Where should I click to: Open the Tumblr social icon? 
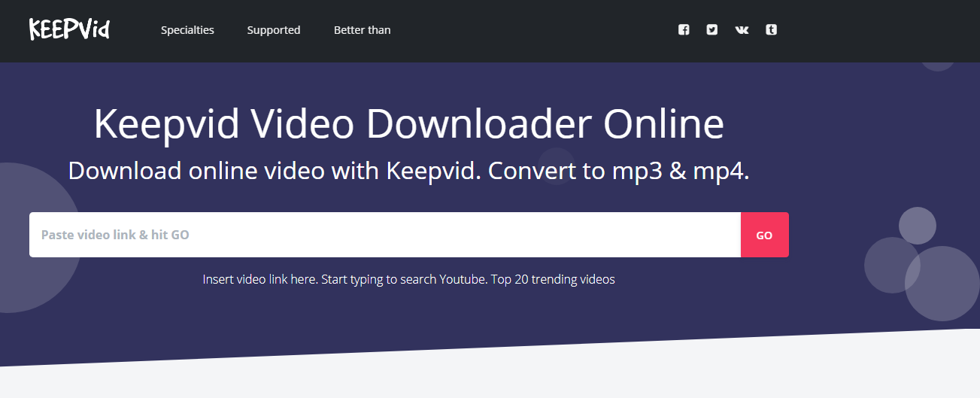tap(771, 30)
